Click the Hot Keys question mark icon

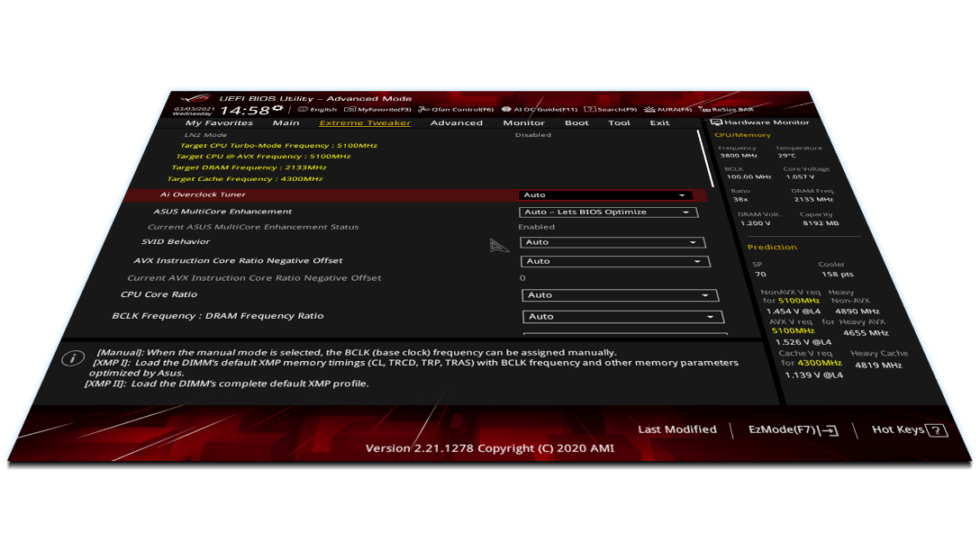point(938,430)
